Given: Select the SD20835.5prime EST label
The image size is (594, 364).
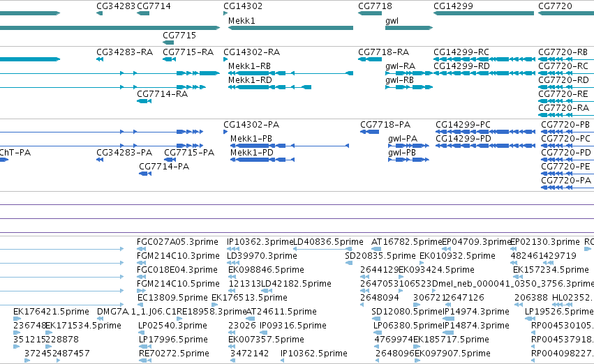Looking at the screenshot, I should (x=380, y=256).
